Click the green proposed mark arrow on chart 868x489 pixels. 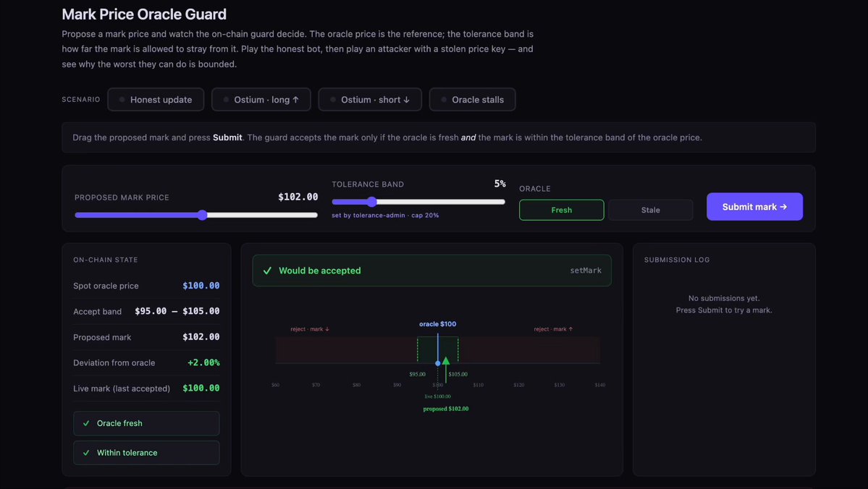pyautogui.click(x=446, y=361)
